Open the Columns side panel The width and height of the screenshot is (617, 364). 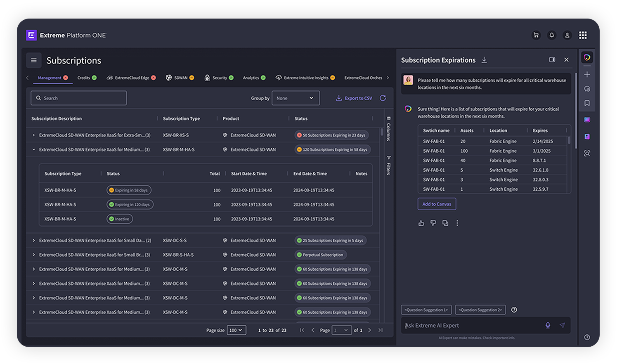point(388,129)
